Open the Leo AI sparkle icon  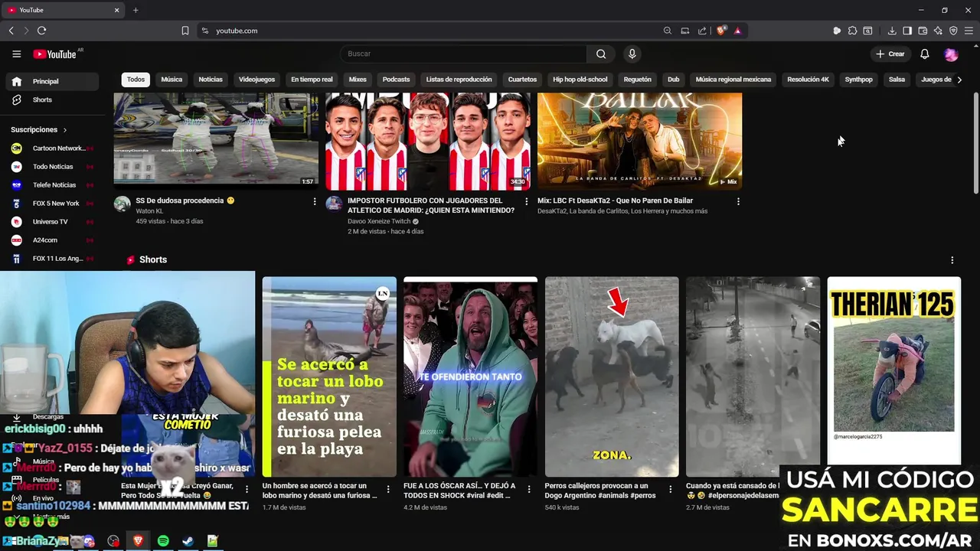tap(938, 31)
